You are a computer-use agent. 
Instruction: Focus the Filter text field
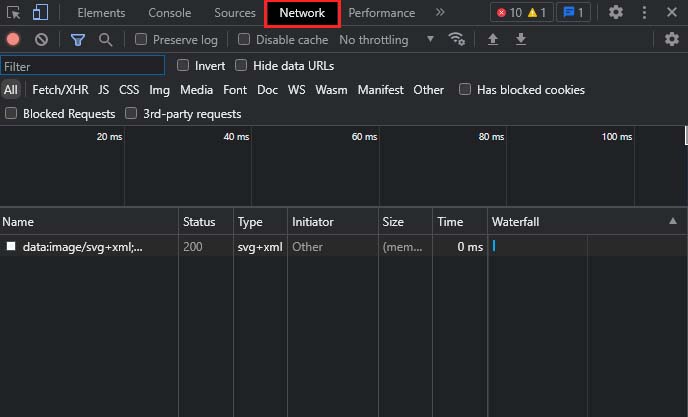pos(82,66)
